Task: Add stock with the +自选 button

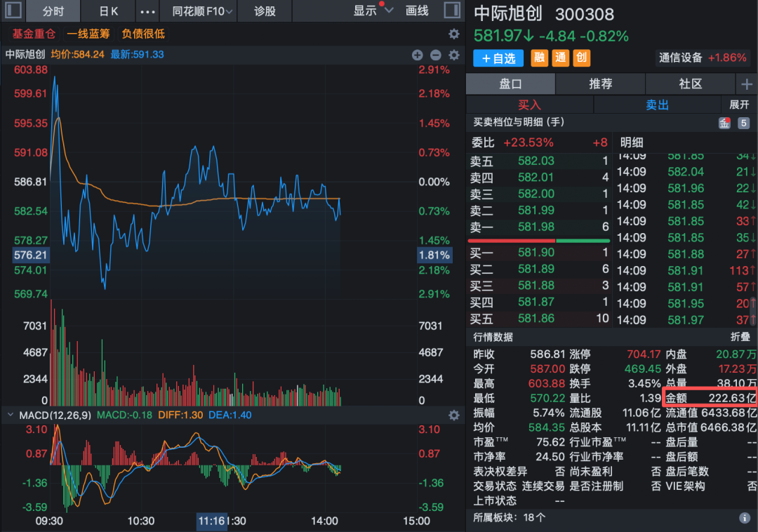Action: 498,58
